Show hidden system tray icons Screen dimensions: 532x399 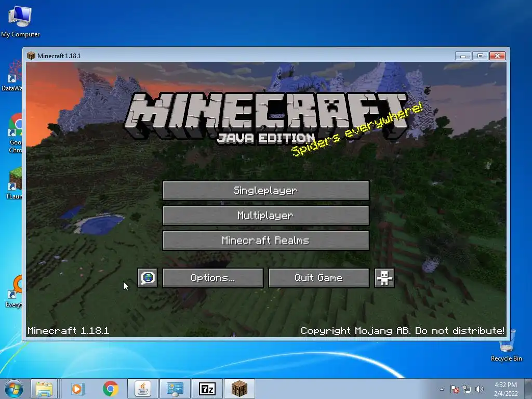pyautogui.click(x=442, y=389)
